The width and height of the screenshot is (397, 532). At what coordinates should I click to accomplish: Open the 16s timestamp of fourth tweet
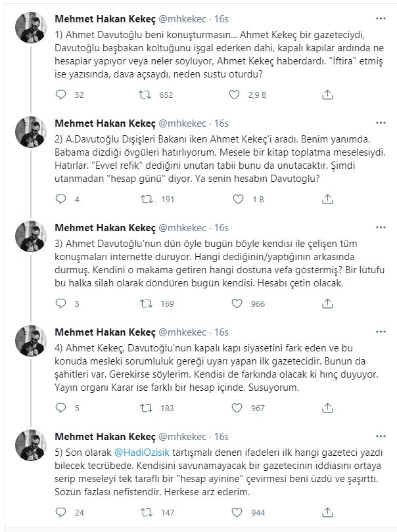pyautogui.click(x=221, y=332)
